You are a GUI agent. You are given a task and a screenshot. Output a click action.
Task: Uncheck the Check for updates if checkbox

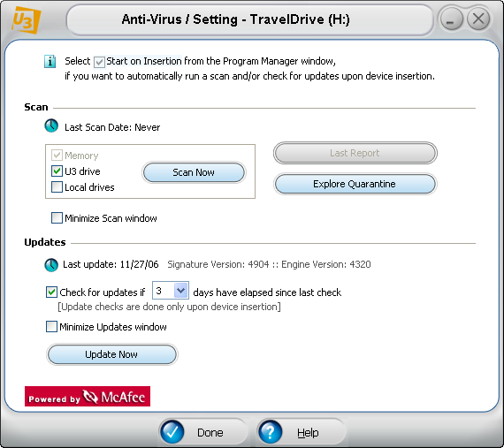tap(51, 292)
